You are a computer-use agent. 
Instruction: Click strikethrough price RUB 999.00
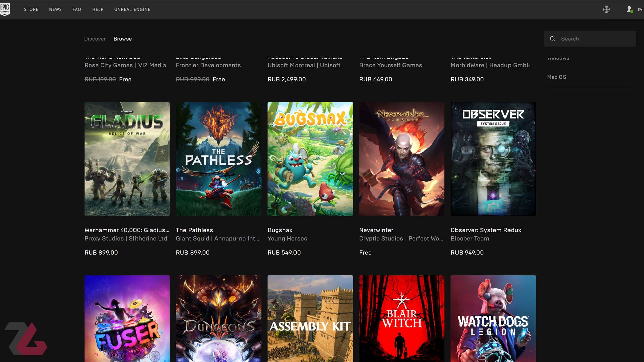pos(193,79)
